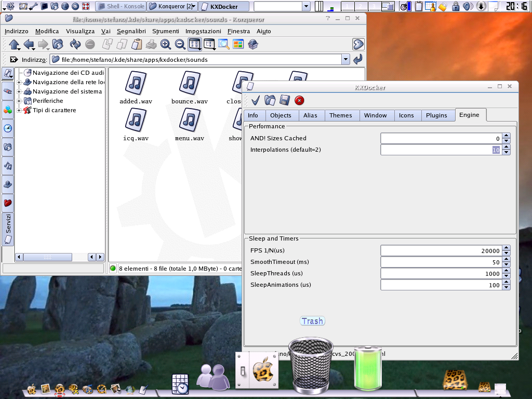Expand Navigazione della rete locale tree node

coord(19,82)
